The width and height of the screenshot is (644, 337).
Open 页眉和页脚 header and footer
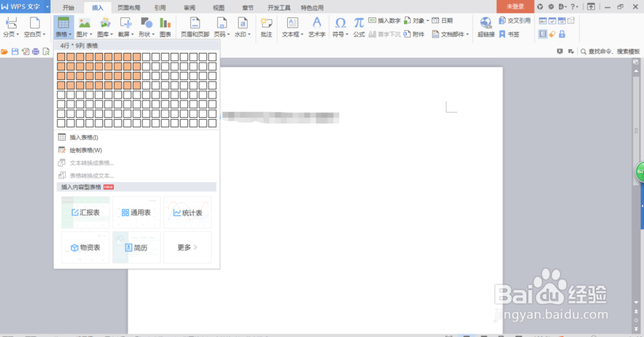click(195, 27)
